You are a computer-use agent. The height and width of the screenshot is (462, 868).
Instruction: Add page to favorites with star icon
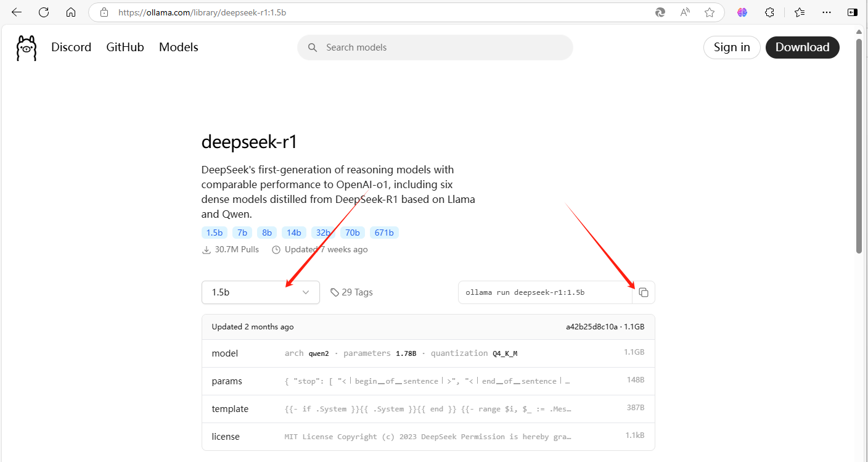(x=710, y=12)
